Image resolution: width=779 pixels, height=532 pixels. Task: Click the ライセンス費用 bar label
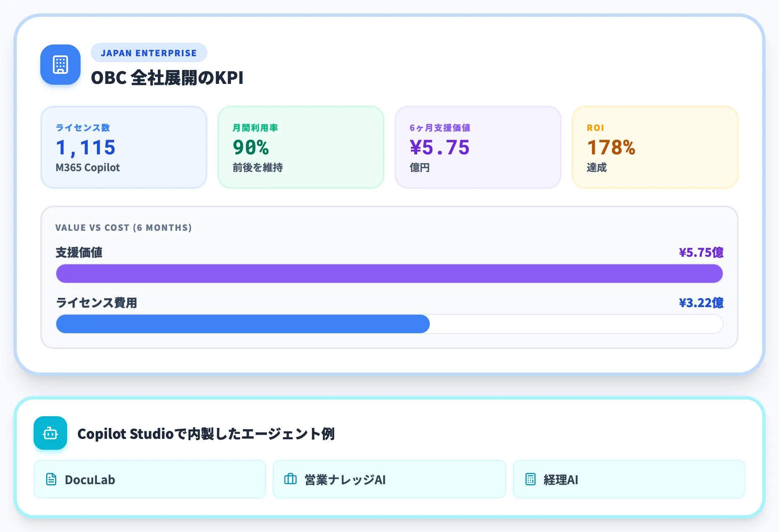[x=96, y=303]
